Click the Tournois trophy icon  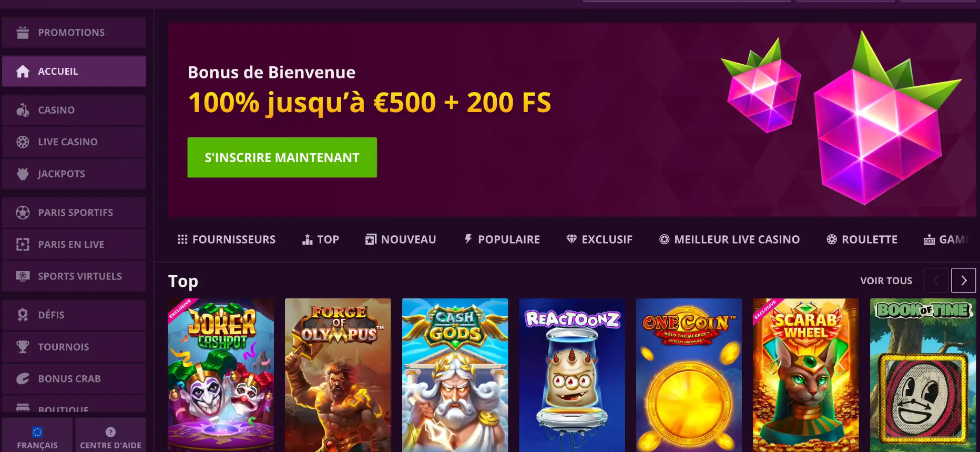click(x=23, y=347)
